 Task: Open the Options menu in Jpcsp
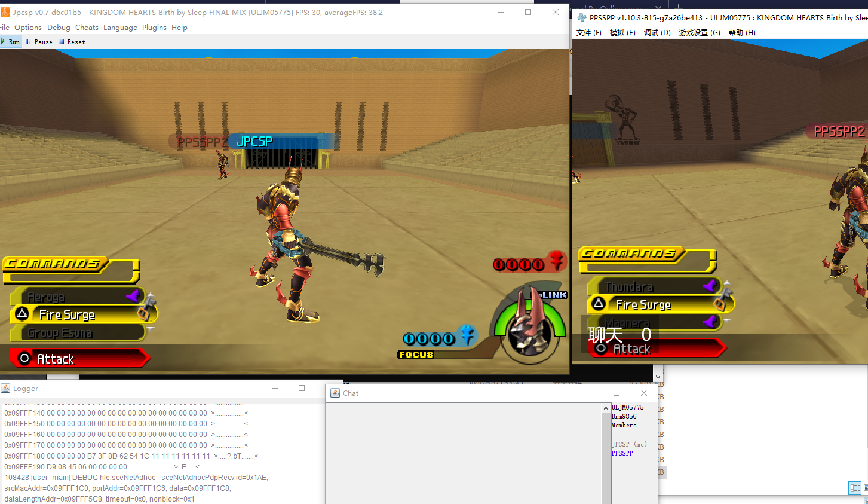[27, 28]
